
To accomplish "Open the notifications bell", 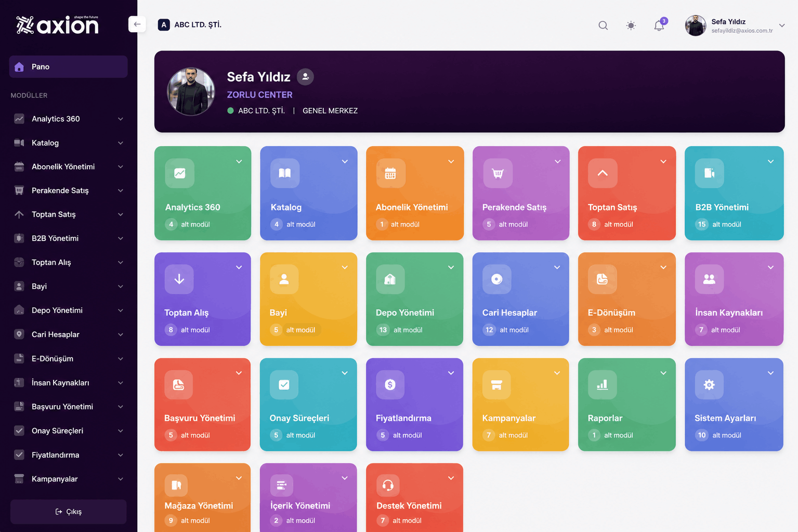I will click(659, 25).
